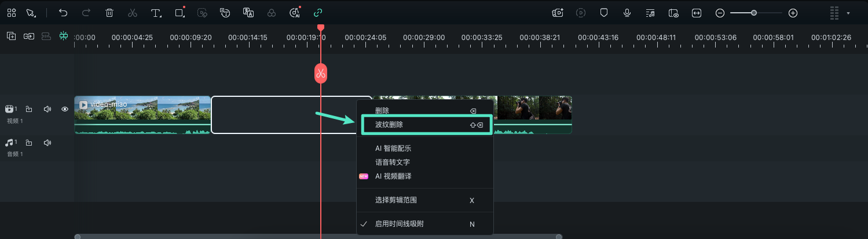Toggle the green auto-link icon
868x239 pixels.
[x=317, y=13]
